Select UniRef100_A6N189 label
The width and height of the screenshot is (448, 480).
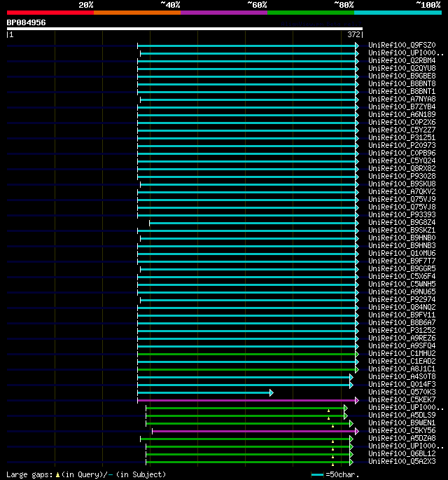point(402,114)
